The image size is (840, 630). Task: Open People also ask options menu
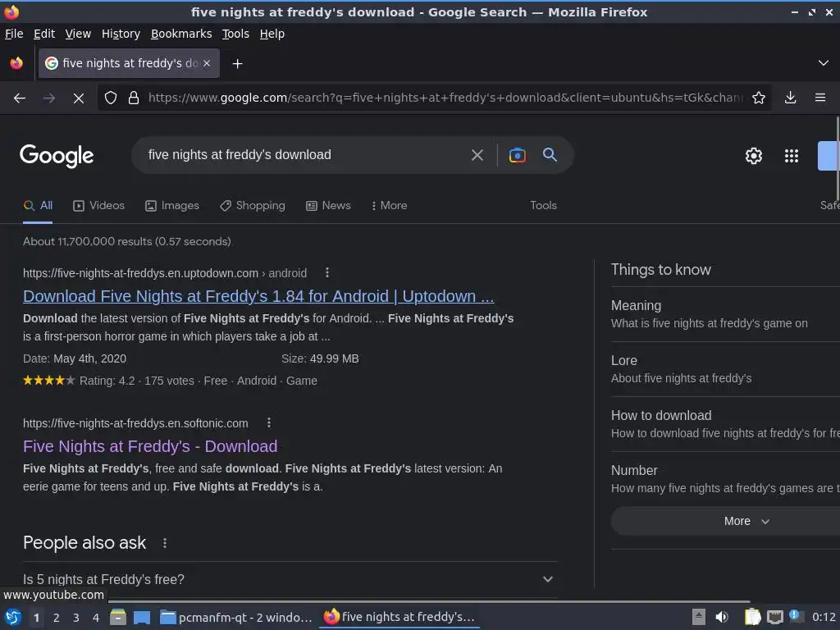165,543
